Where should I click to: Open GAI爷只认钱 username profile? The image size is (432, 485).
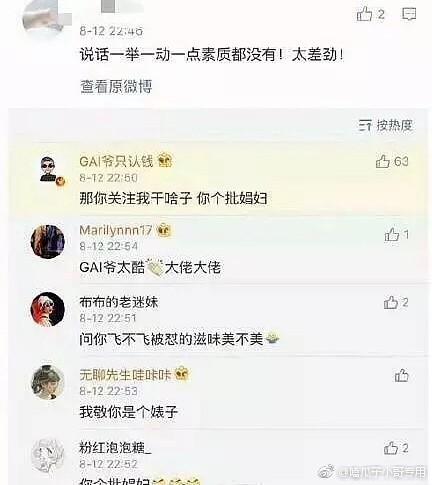pos(116,162)
